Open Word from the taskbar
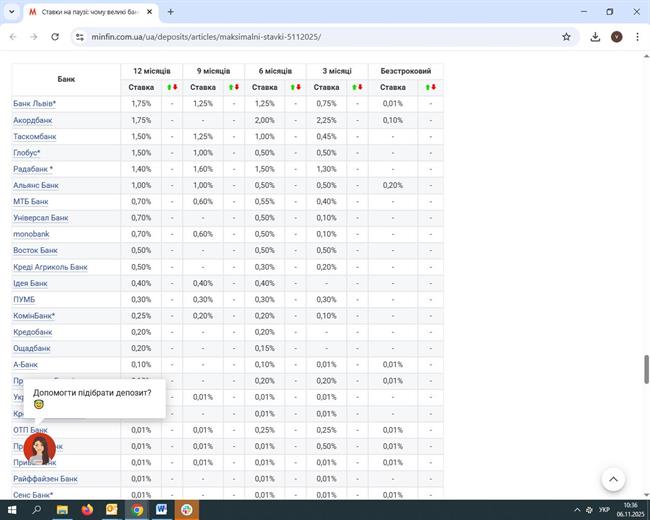 tap(162, 509)
